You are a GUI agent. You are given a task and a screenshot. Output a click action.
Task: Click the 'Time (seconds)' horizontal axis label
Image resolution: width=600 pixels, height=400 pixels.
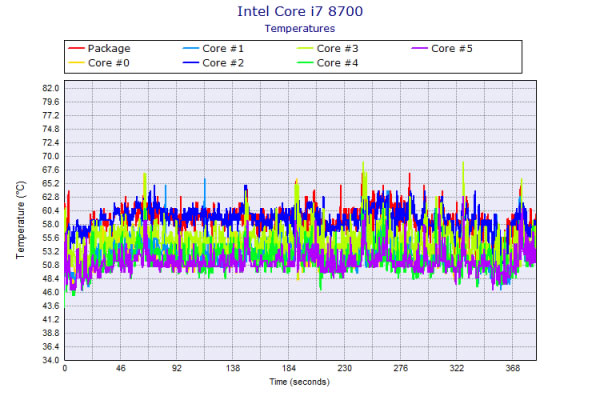click(300, 382)
